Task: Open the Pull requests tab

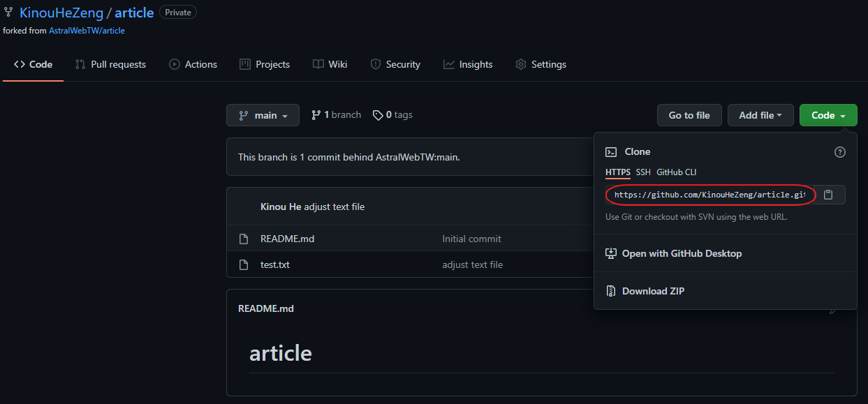Action: tap(110, 64)
